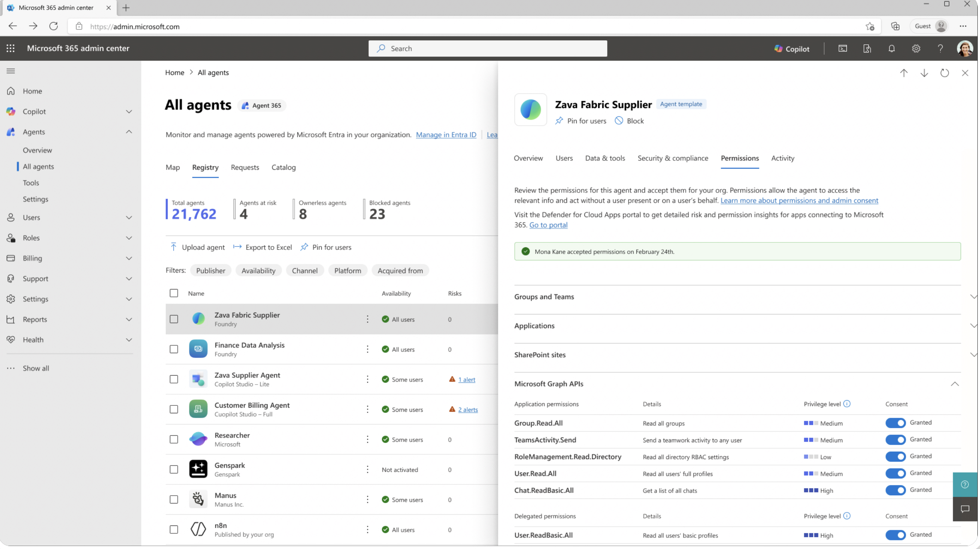980x549 pixels.
Task: Open more options for Genspark row
Action: (368, 470)
